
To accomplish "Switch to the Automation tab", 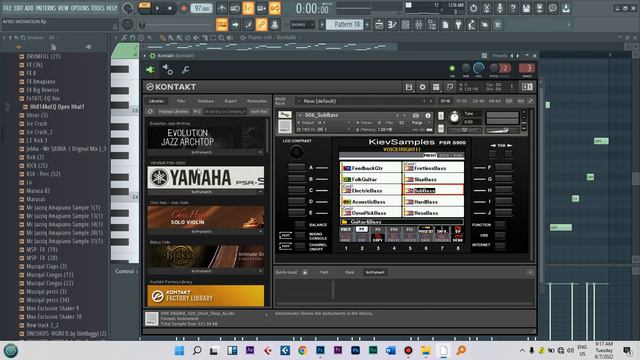I will (257, 101).
